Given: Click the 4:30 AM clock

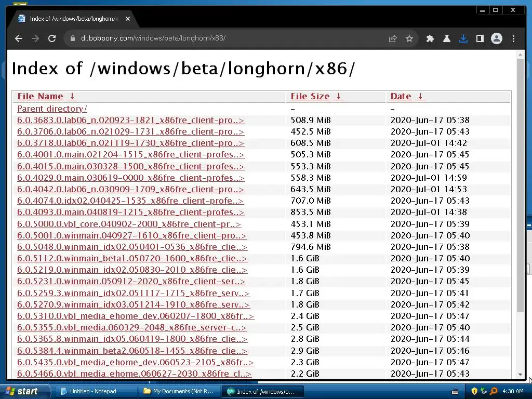Looking at the screenshot, I should pos(513,392).
